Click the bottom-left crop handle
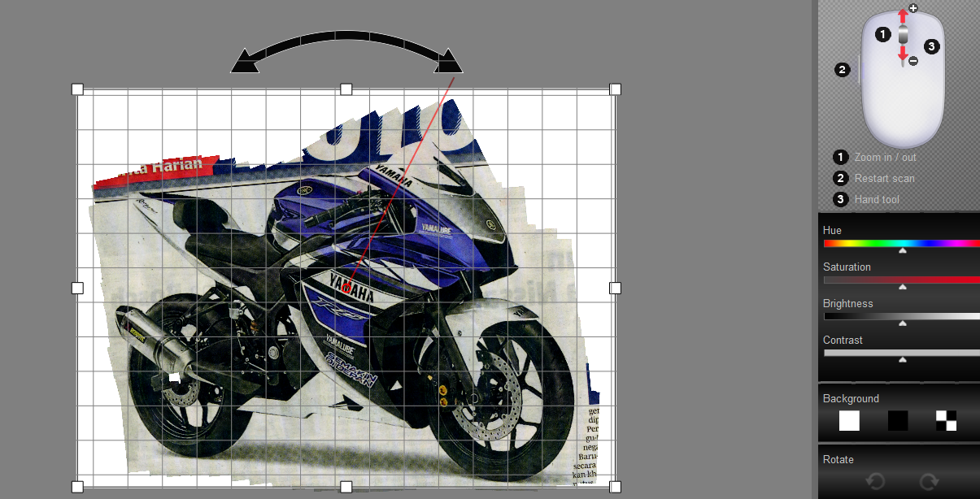 tap(77, 487)
